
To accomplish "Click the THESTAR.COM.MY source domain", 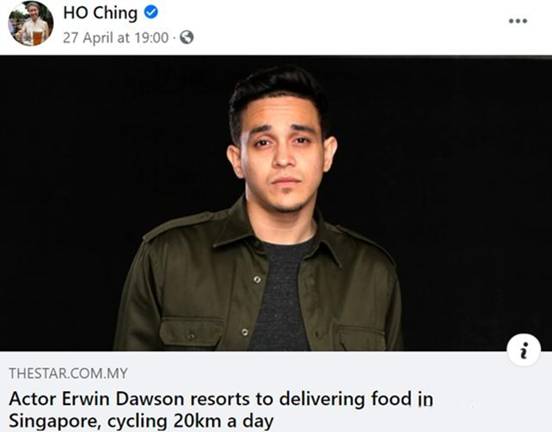I will point(68,373).
